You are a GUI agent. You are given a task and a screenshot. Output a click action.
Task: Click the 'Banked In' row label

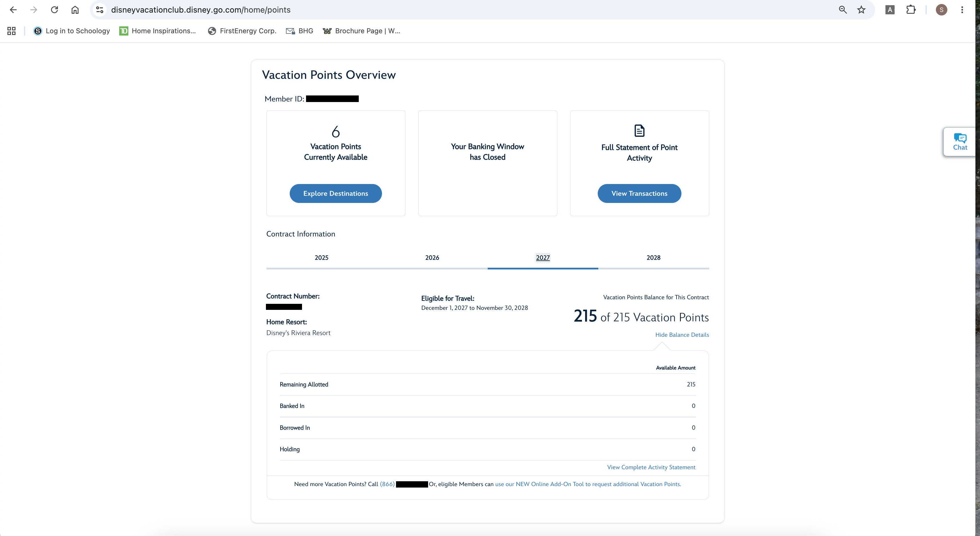pos(292,406)
